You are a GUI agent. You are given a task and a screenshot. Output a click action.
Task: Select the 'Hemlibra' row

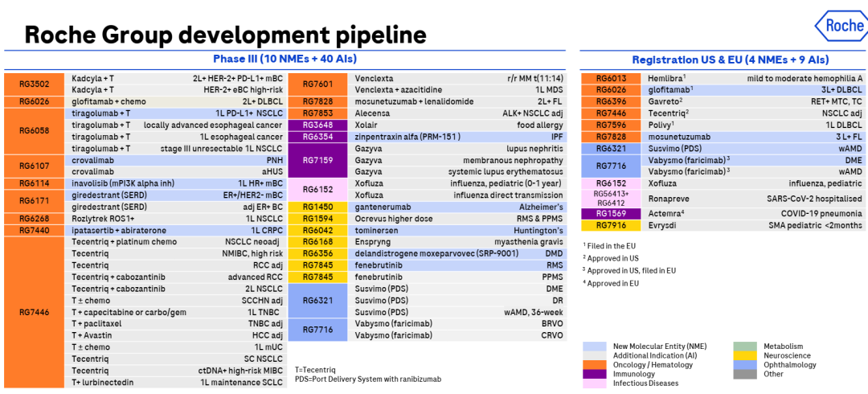754,79
